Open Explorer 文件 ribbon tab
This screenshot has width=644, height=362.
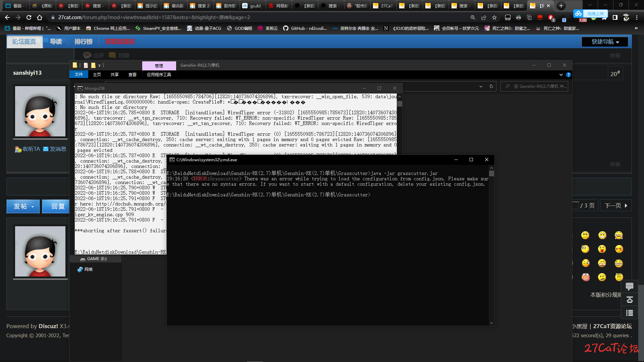79,74
